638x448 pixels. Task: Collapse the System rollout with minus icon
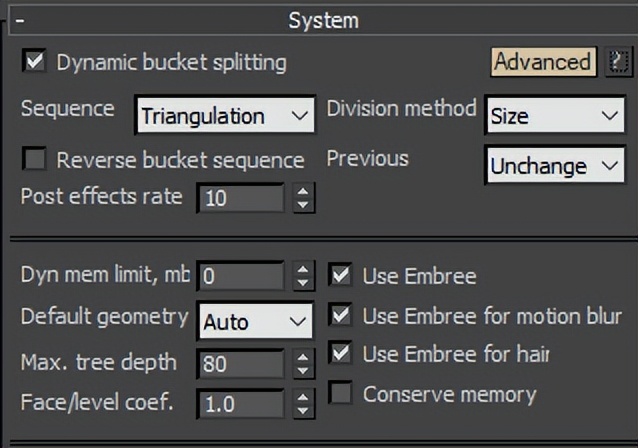point(20,20)
